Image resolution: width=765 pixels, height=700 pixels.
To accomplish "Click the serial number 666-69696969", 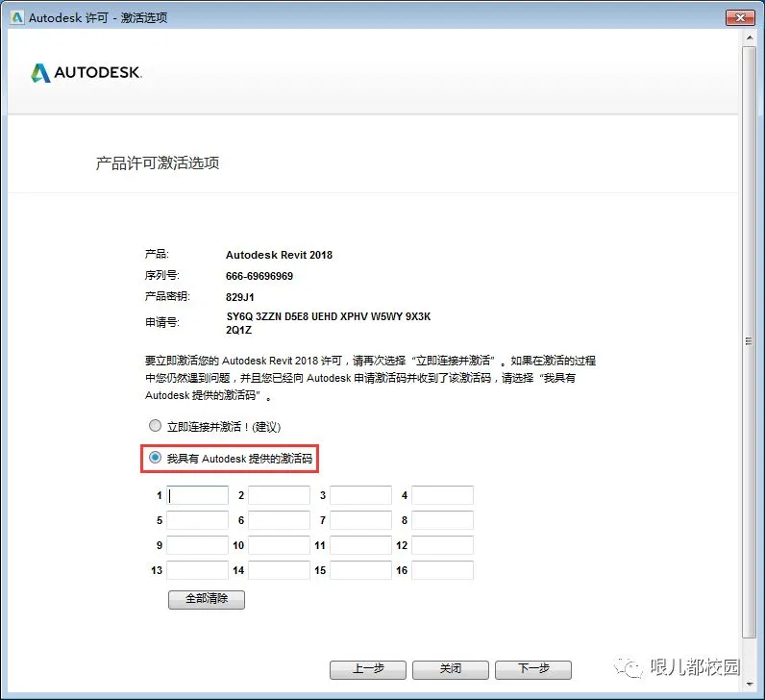I will (259, 276).
